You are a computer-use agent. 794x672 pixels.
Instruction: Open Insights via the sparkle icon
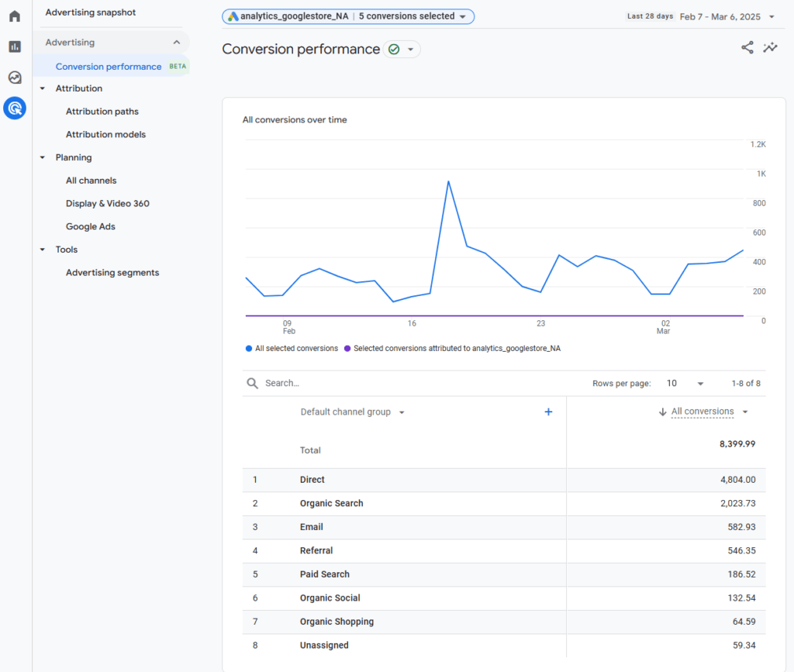click(770, 47)
